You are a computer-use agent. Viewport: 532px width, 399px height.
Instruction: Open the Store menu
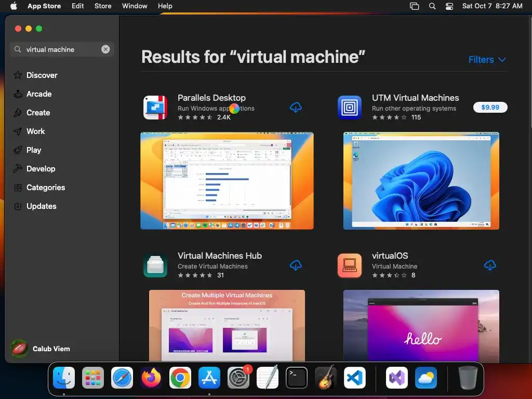pos(103,6)
